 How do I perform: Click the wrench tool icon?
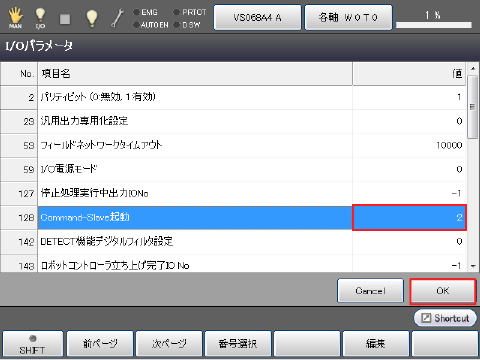(x=117, y=18)
